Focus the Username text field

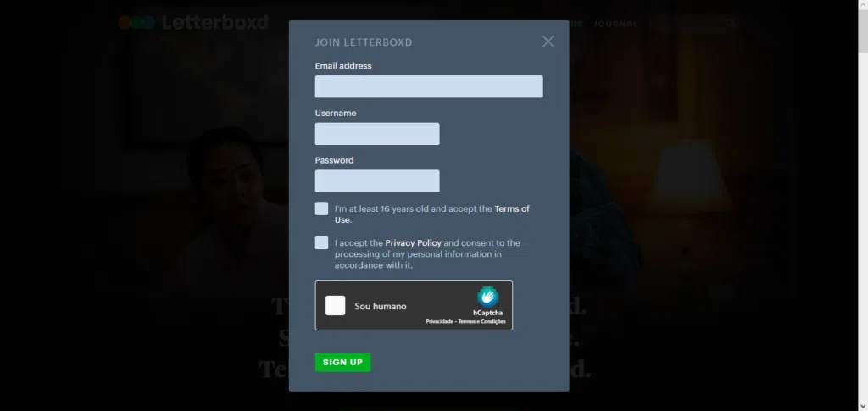(377, 134)
